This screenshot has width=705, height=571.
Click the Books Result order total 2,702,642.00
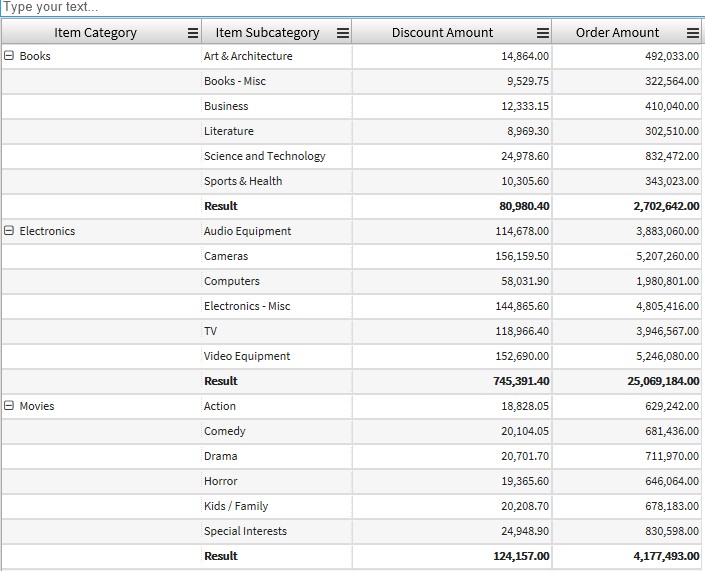click(x=666, y=206)
